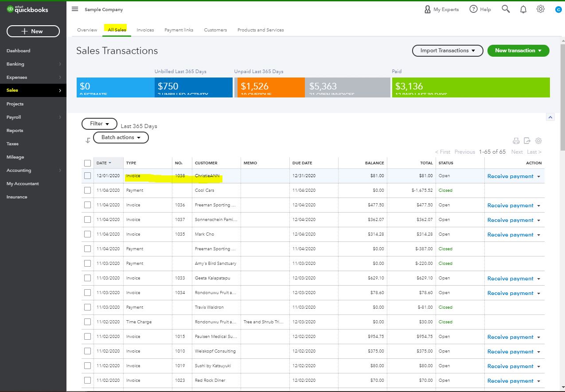The height and width of the screenshot is (392, 565).
Task: Open the Batch actions dropdown
Action: coord(121,138)
